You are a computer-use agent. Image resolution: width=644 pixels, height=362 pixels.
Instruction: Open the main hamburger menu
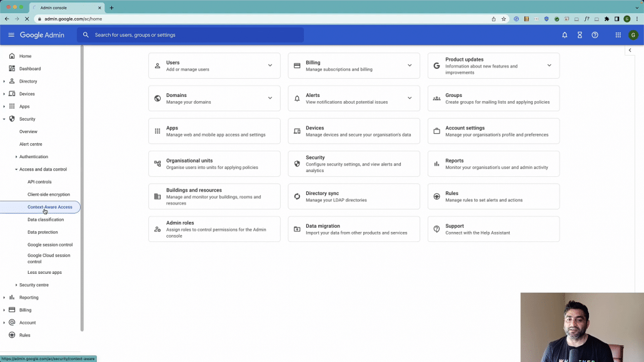pos(11,35)
